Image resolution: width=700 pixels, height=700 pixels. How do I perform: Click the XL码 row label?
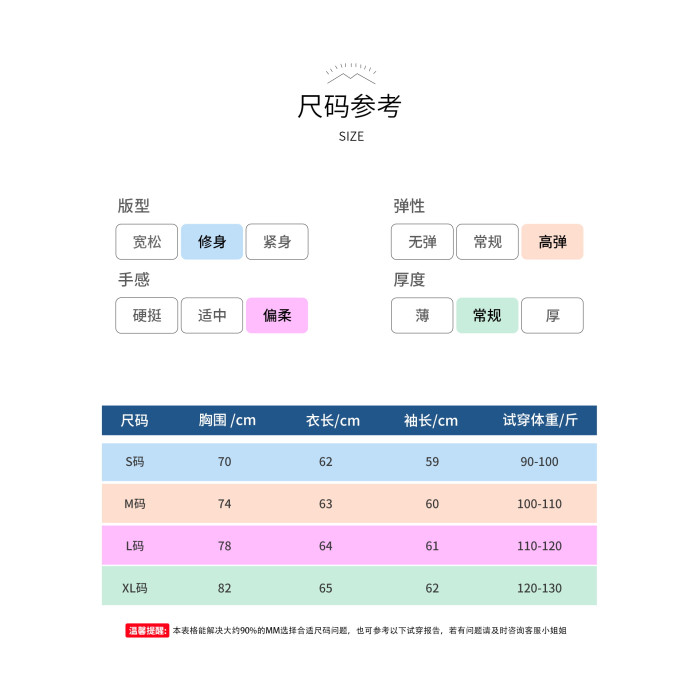[134, 588]
